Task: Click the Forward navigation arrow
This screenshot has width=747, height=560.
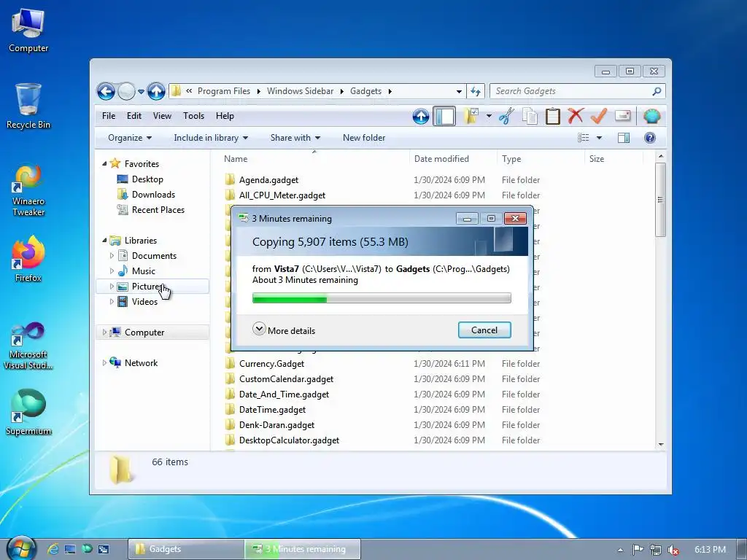Action: (x=126, y=91)
